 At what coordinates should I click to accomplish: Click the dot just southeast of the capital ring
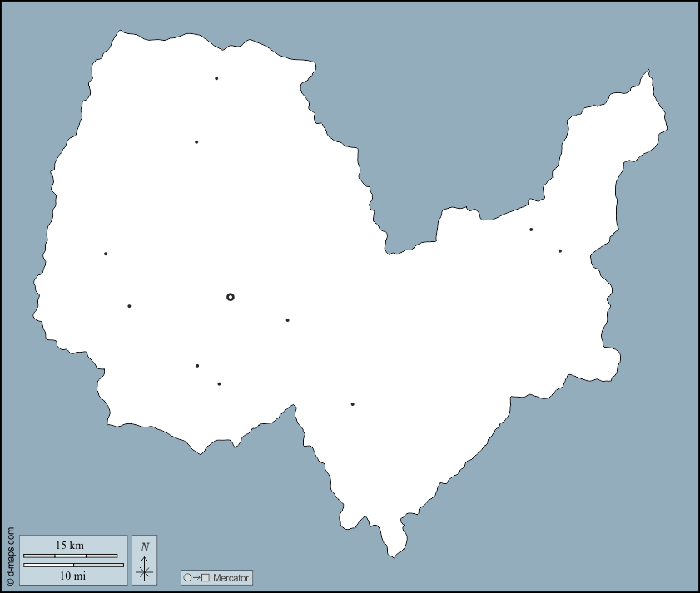(x=288, y=320)
